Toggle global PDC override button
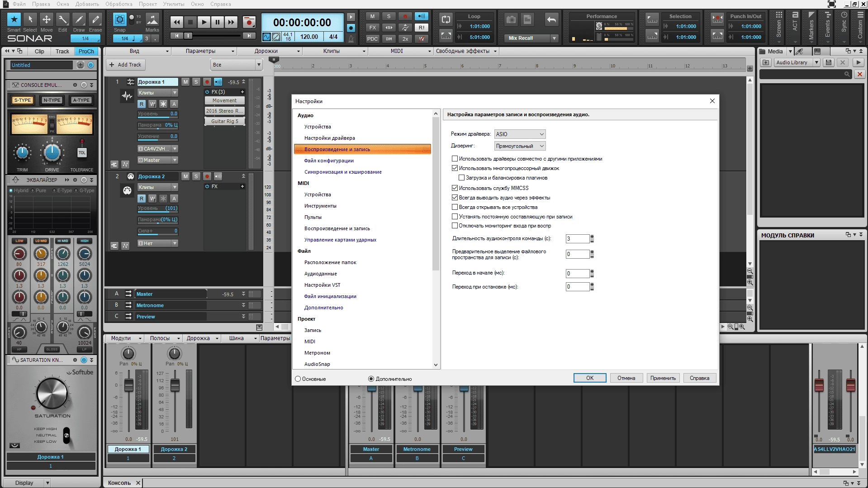 pos(372,38)
